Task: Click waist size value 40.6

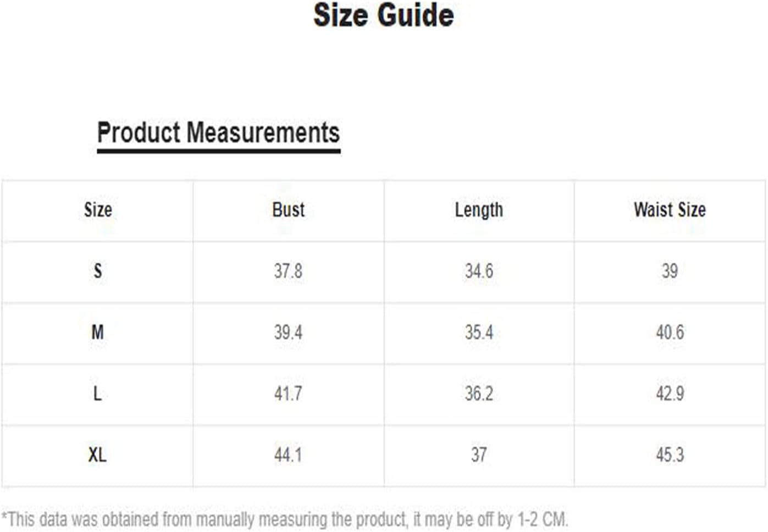Action: point(670,332)
